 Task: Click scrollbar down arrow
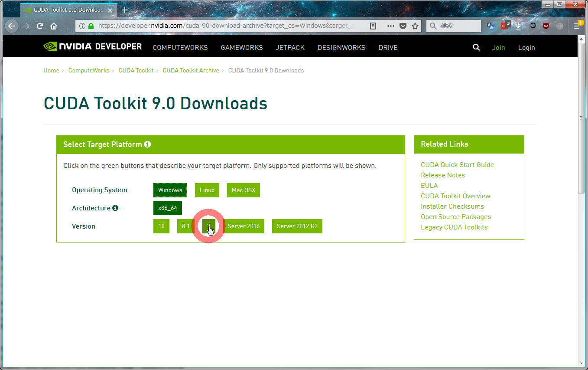pos(582,363)
